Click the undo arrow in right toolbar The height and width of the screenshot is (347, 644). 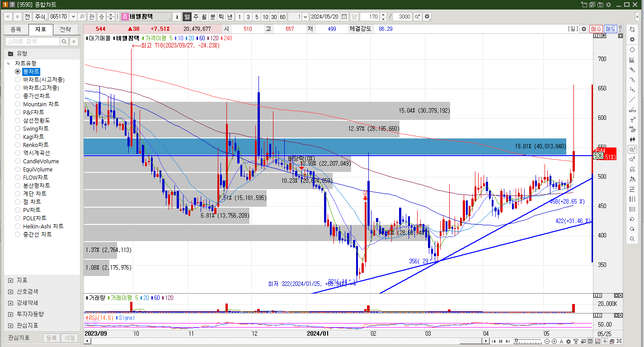632,219
